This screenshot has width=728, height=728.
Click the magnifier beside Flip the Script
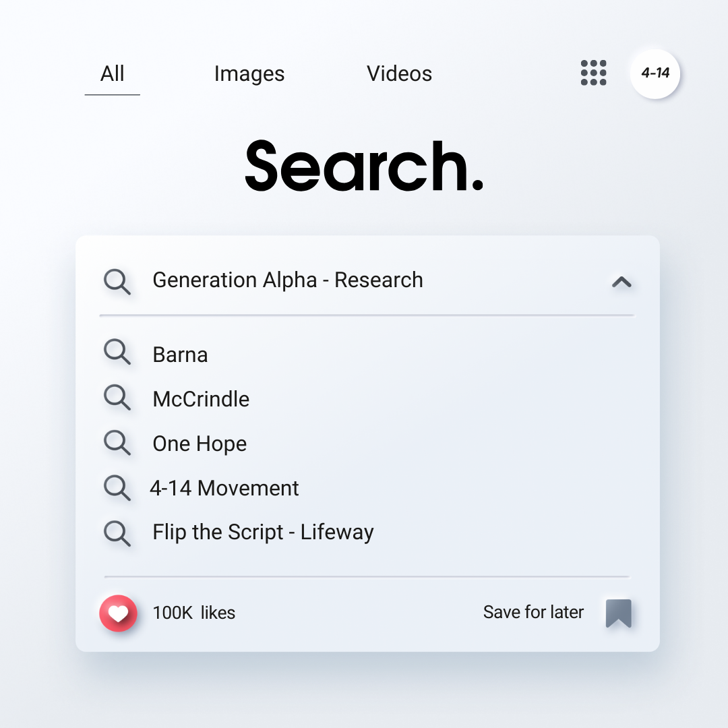[x=117, y=532]
